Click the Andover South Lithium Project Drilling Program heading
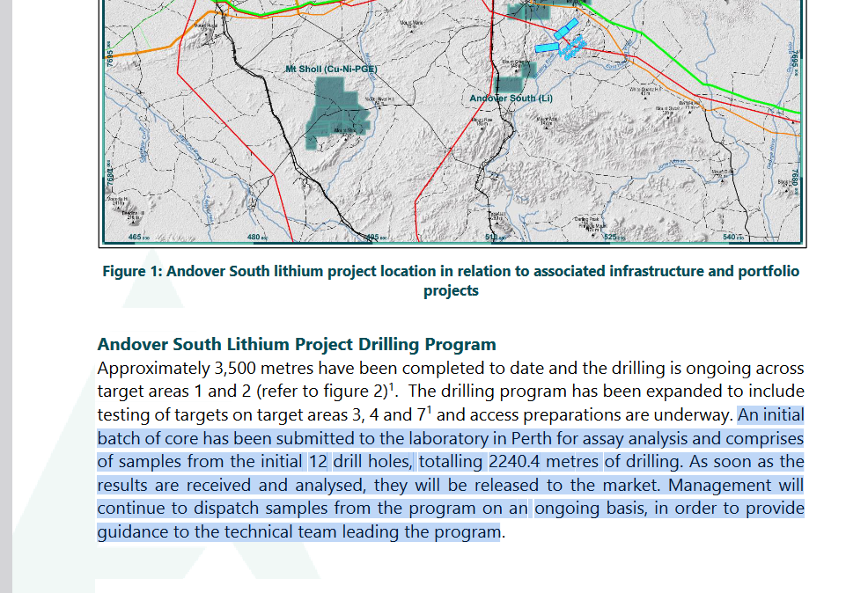 coord(297,344)
